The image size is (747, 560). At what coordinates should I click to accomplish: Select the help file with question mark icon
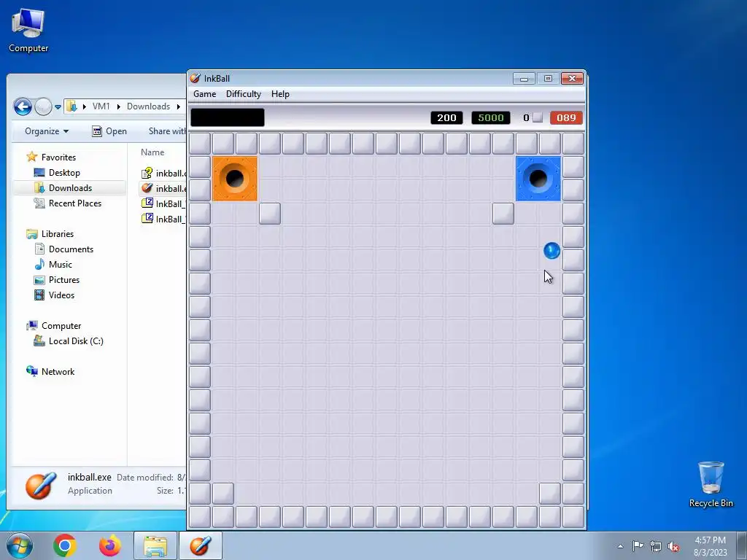click(x=163, y=174)
